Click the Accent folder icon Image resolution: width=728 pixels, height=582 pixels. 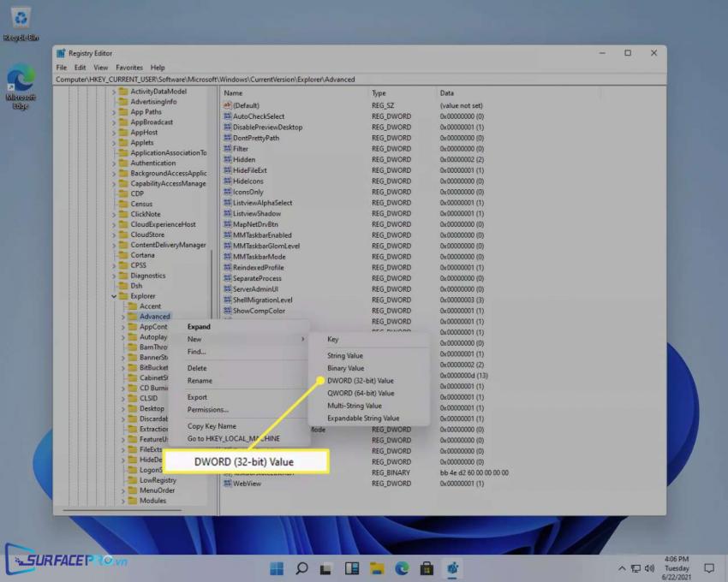pyautogui.click(x=132, y=306)
